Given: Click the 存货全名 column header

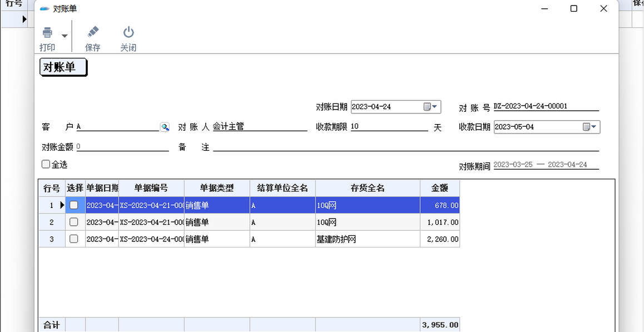Looking at the screenshot, I should 368,188.
